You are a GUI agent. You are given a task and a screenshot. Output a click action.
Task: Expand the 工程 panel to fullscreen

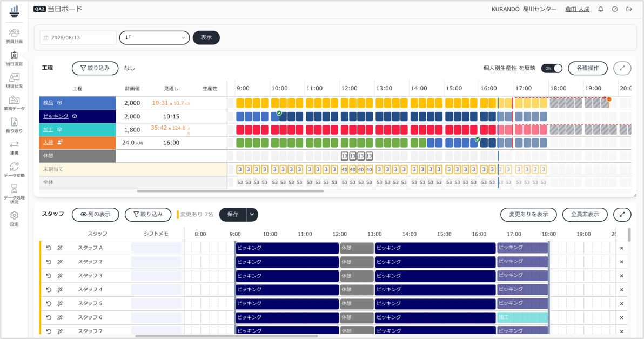coord(622,68)
